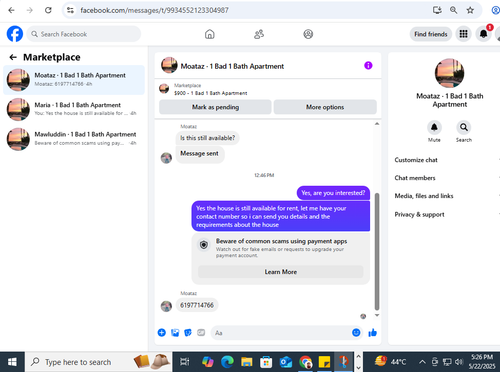Show hidden system tray icons chevron

click(422, 362)
